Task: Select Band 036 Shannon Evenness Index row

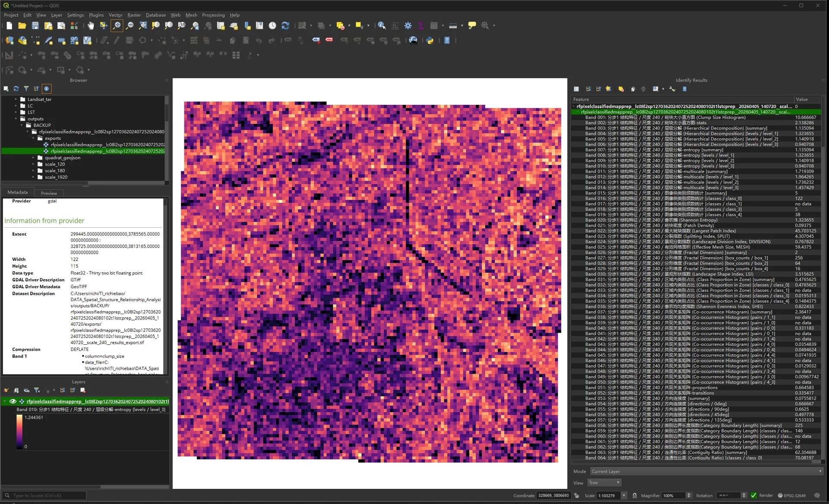Action: pos(695,307)
